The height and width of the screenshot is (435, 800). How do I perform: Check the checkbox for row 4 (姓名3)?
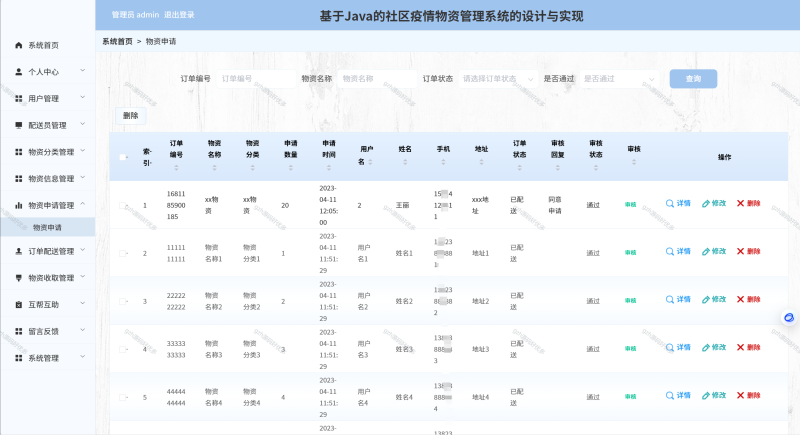(x=122, y=349)
